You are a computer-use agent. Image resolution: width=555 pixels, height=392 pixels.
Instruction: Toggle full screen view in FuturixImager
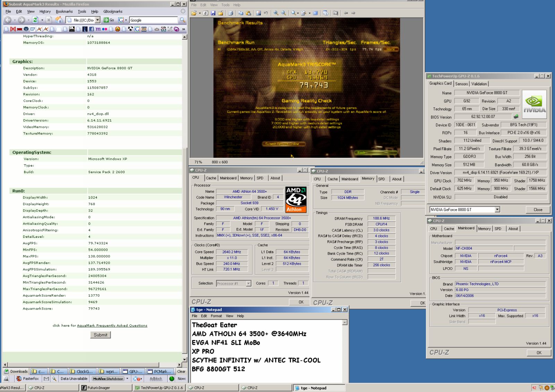click(x=315, y=13)
